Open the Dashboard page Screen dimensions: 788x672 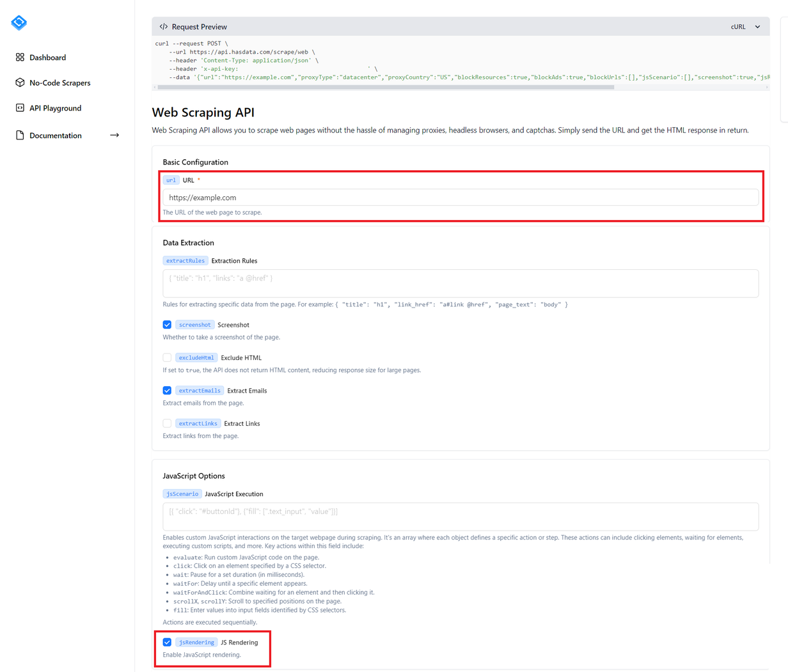(47, 58)
